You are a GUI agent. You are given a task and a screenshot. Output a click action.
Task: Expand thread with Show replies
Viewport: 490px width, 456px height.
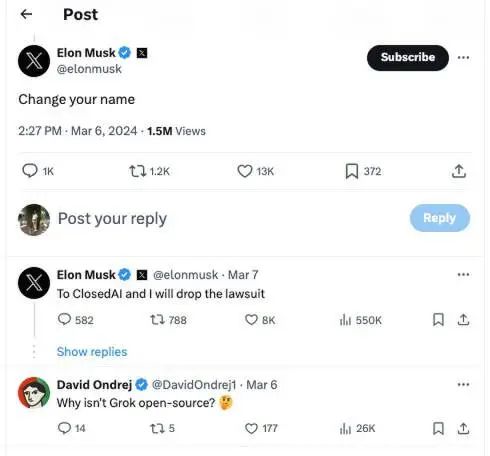coord(92,352)
